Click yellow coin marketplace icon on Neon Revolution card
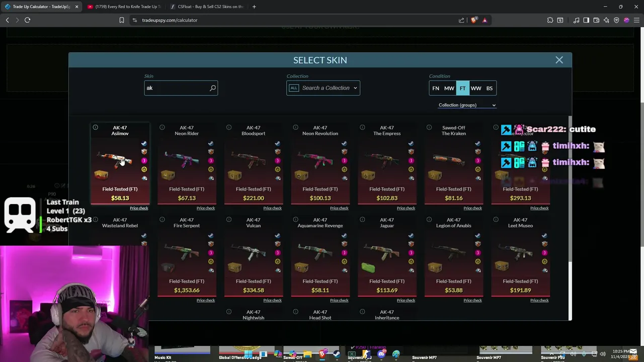 click(344, 169)
